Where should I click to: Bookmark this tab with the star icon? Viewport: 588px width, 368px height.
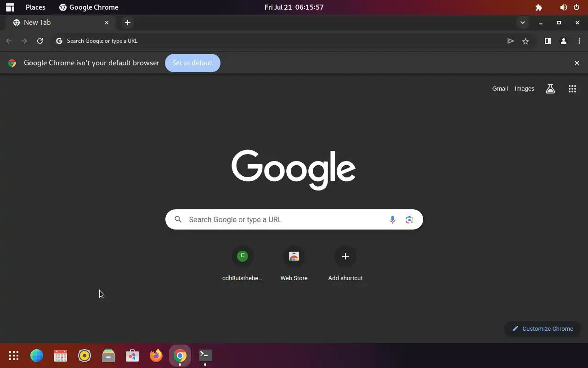[526, 41]
